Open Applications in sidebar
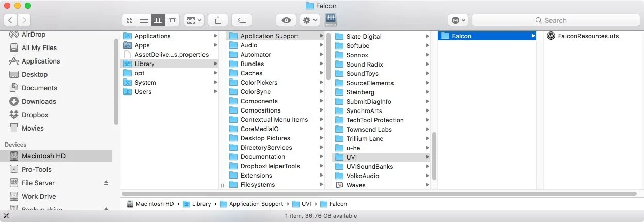Viewport: 644px width, 222px height. pos(41,61)
